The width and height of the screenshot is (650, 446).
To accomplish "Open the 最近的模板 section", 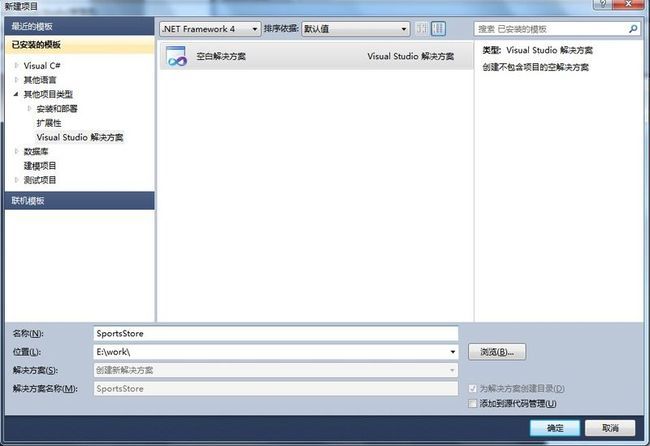I will 80,27.
